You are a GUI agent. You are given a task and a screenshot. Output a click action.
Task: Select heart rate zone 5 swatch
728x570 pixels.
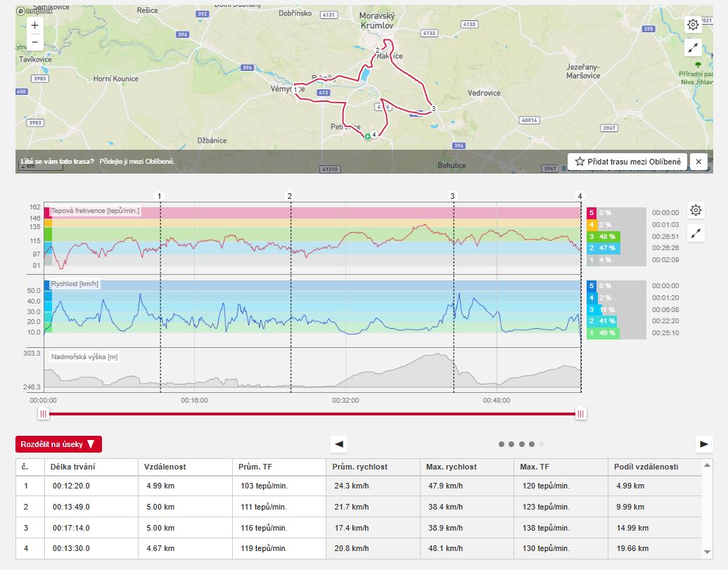coord(592,213)
